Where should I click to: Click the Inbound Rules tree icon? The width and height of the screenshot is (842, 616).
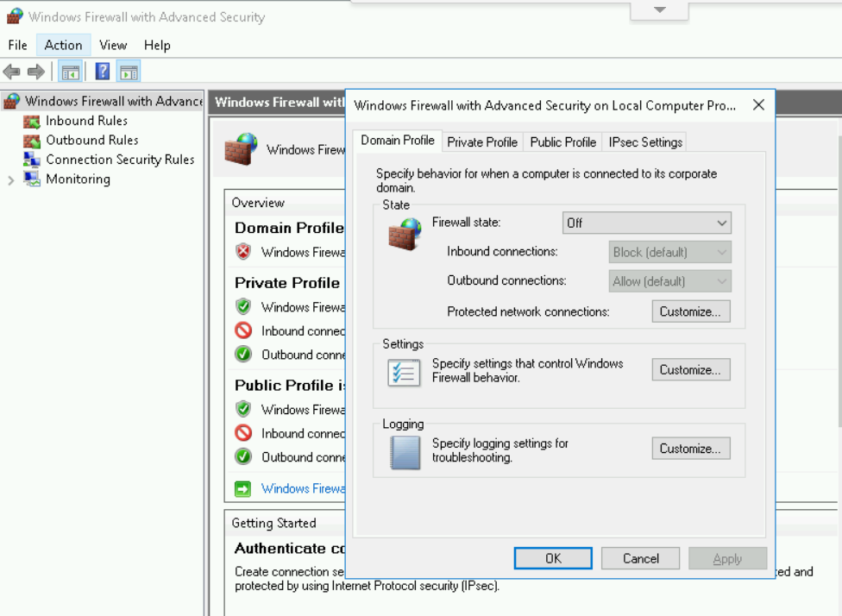(x=32, y=122)
